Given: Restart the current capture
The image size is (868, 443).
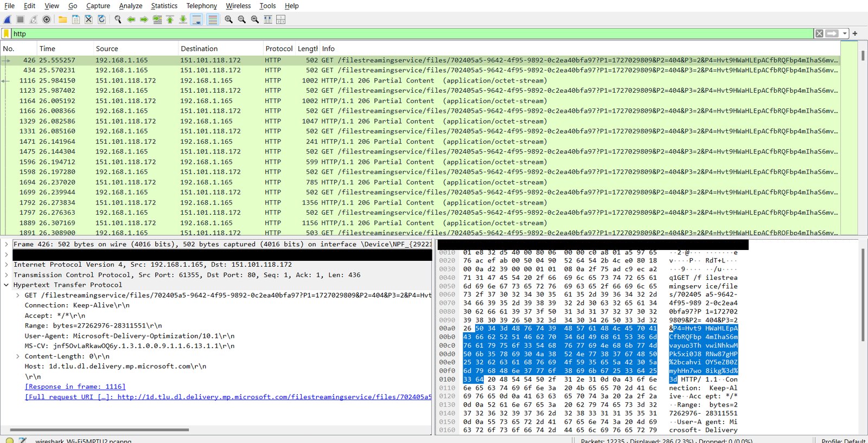Looking at the screenshot, I should point(34,20).
